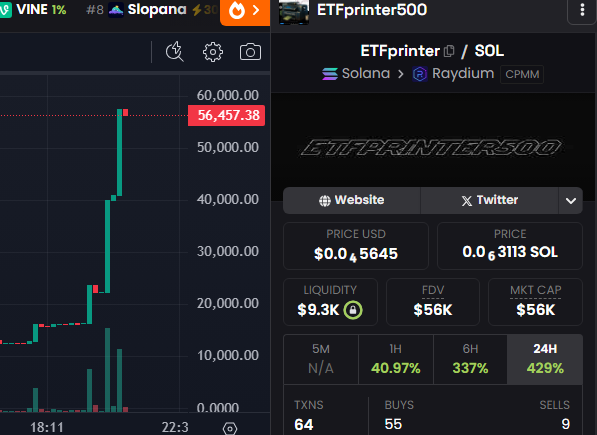Screen dimensions: 597x435
Task: Select the 6H timeframe tab
Action: pyautogui.click(x=470, y=359)
